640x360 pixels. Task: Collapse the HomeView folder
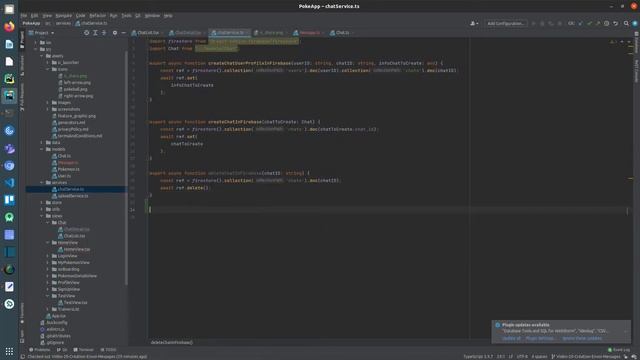(x=48, y=242)
